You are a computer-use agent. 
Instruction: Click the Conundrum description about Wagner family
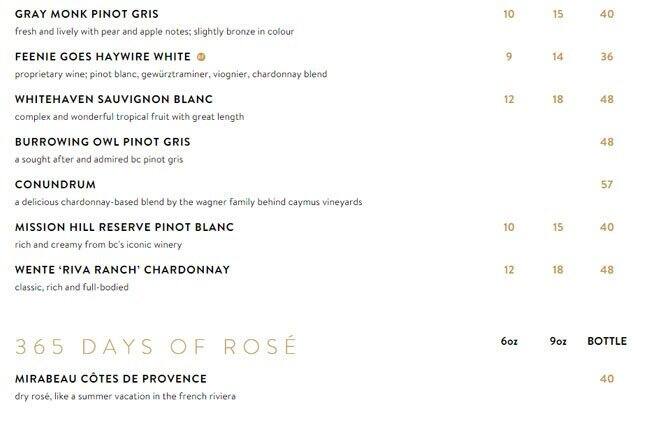tap(188, 202)
